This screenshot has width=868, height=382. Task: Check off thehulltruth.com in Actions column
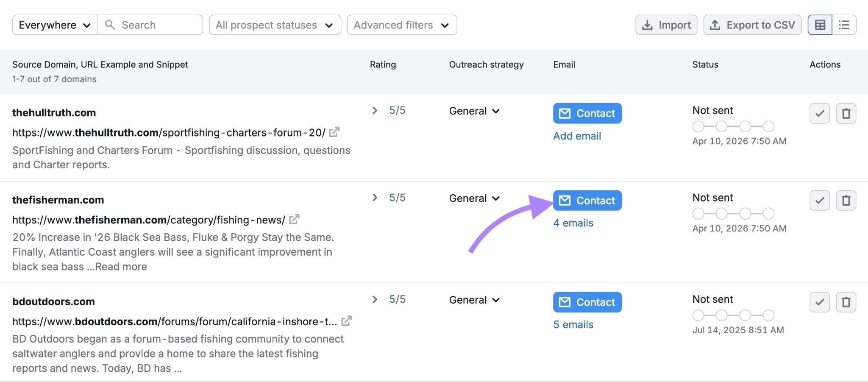coord(819,113)
